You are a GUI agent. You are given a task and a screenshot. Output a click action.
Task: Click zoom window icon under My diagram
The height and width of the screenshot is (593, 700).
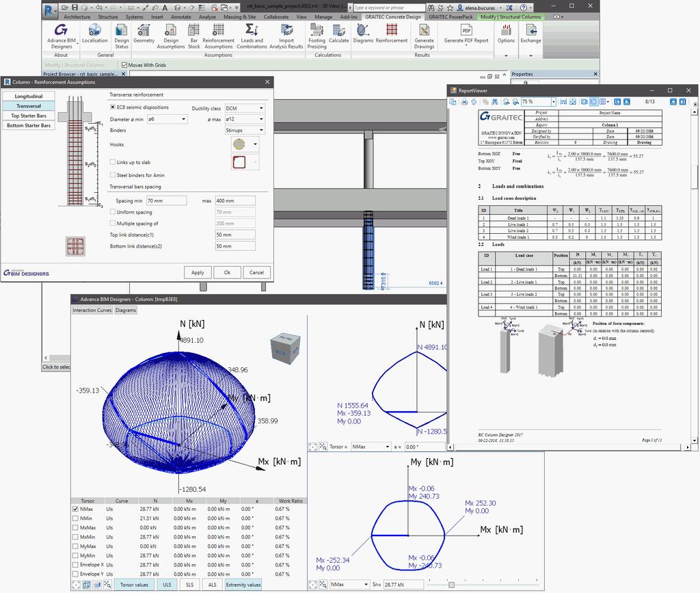click(x=323, y=585)
